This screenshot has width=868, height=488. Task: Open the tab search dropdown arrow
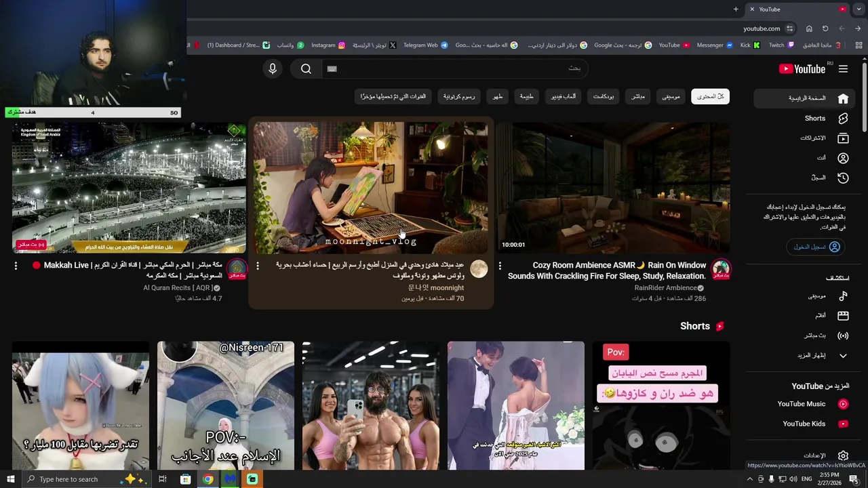[x=859, y=9]
